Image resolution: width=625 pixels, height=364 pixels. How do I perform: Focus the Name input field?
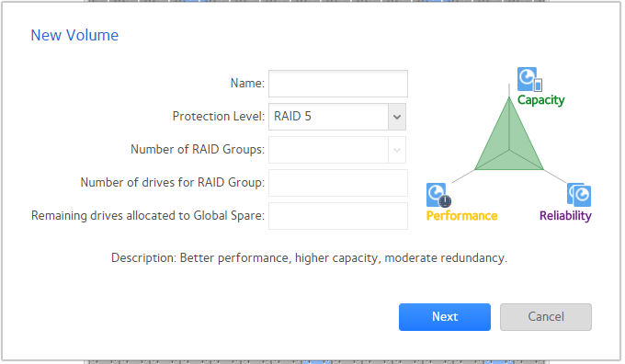point(338,84)
